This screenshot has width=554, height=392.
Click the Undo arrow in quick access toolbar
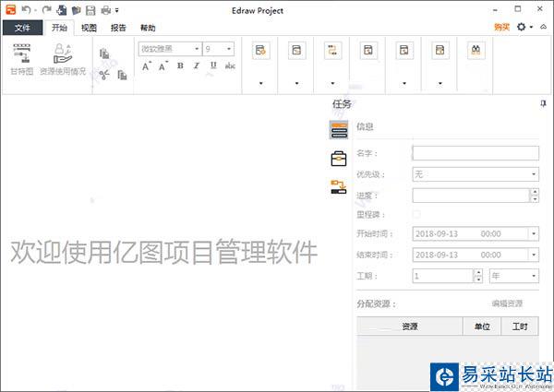[26, 9]
